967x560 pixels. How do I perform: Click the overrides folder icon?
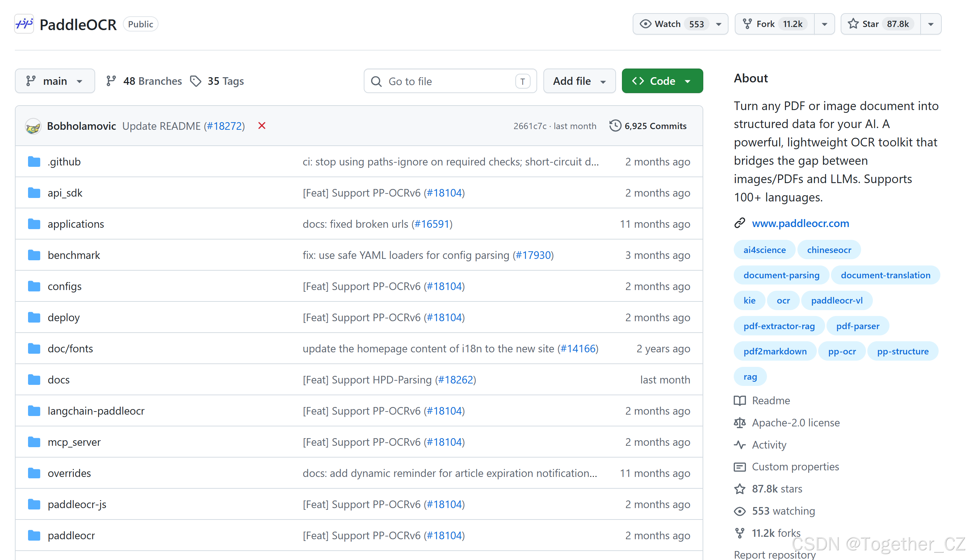(34, 473)
